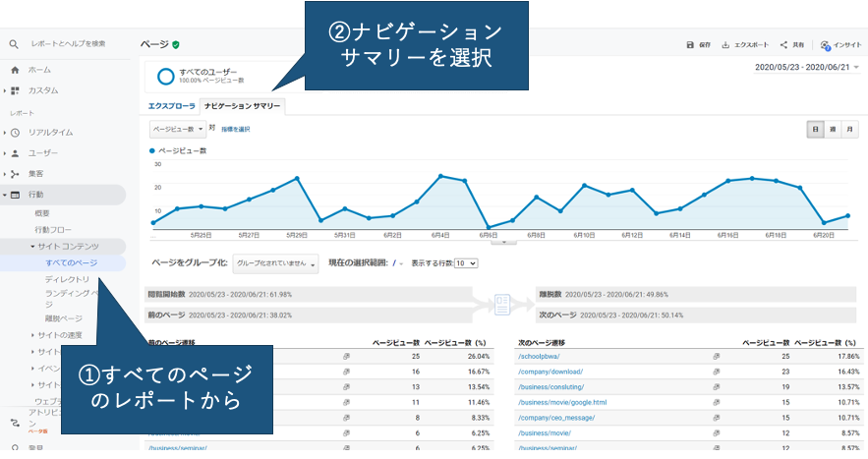
Task: Open the /business/consulting/ link
Action: (550, 387)
